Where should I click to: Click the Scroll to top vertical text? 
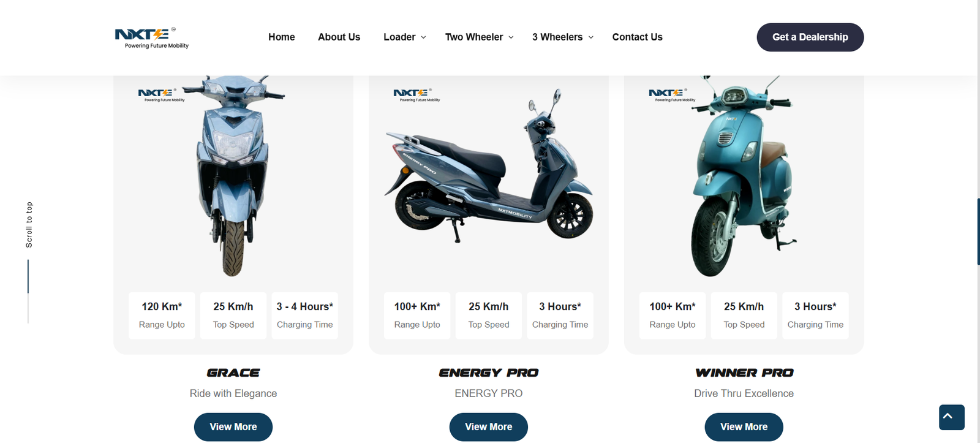[x=29, y=225]
